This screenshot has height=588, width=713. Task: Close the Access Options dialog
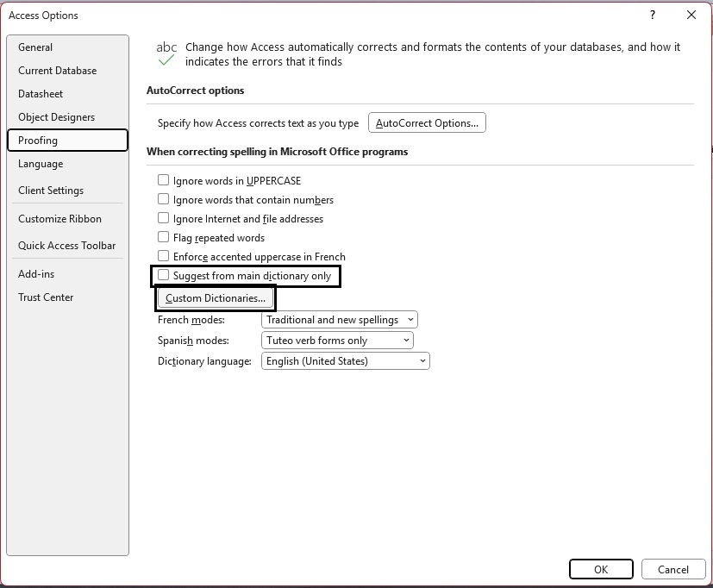pyautogui.click(x=691, y=15)
